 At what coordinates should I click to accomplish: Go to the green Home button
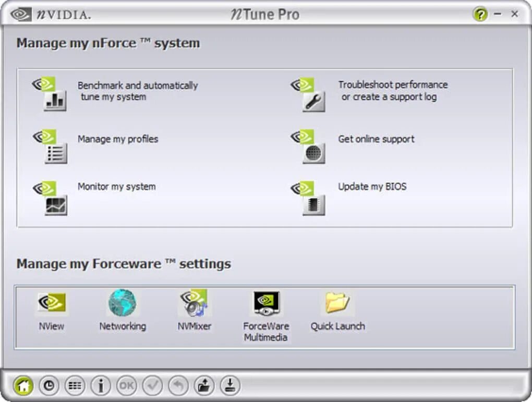(23, 385)
